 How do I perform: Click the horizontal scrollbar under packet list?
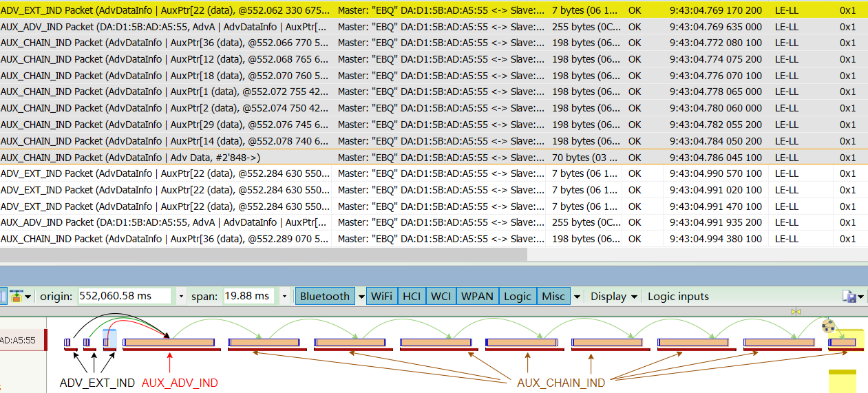pos(264,254)
